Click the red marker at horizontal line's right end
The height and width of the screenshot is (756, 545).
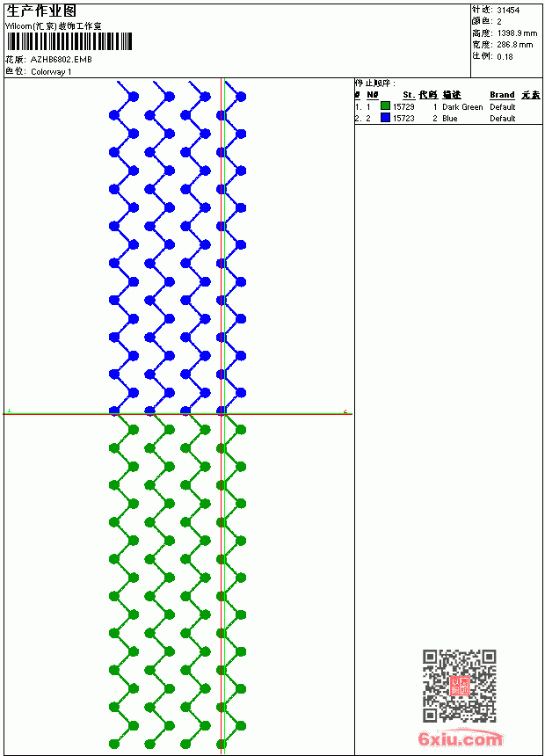click(x=345, y=411)
